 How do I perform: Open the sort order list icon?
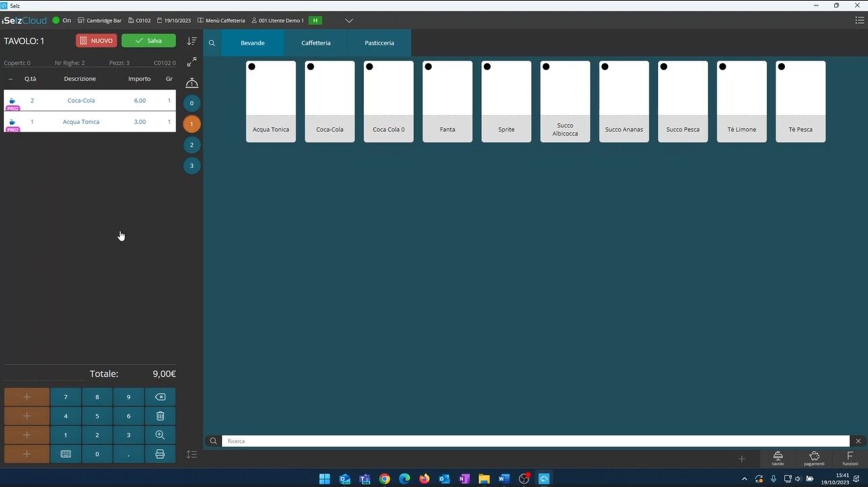click(x=192, y=41)
